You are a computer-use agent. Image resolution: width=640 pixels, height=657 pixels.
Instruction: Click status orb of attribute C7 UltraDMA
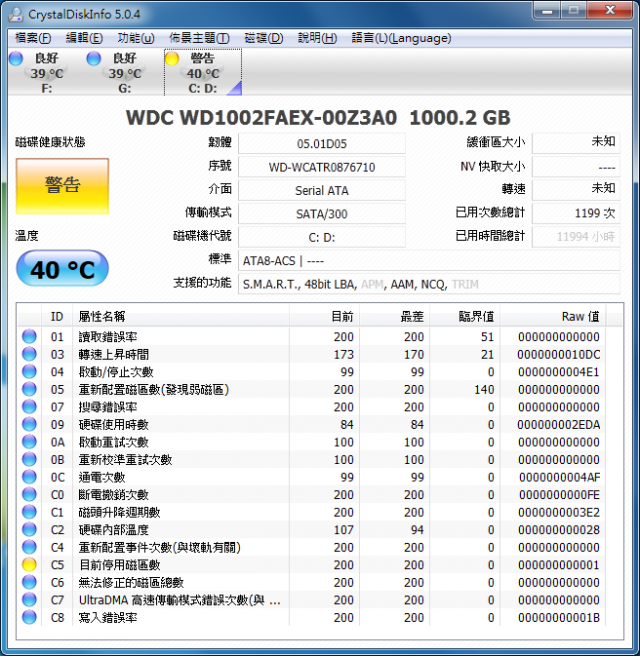[29, 600]
